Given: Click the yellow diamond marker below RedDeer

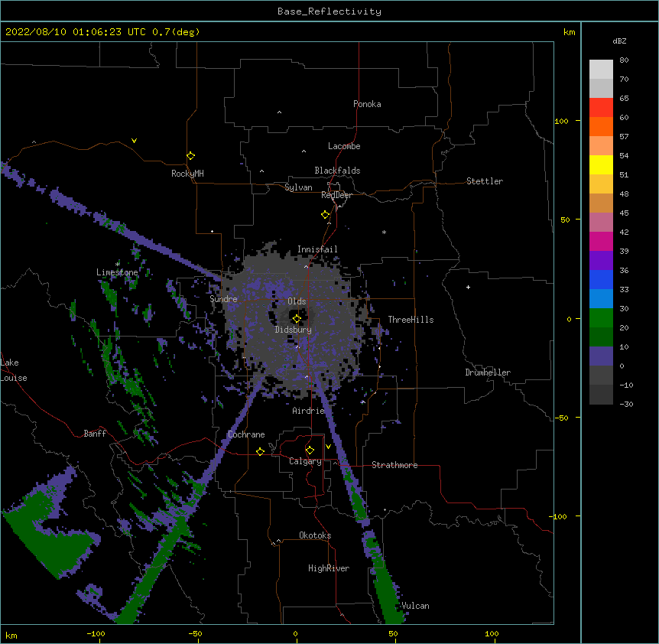Looking at the screenshot, I should (x=325, y=215).
